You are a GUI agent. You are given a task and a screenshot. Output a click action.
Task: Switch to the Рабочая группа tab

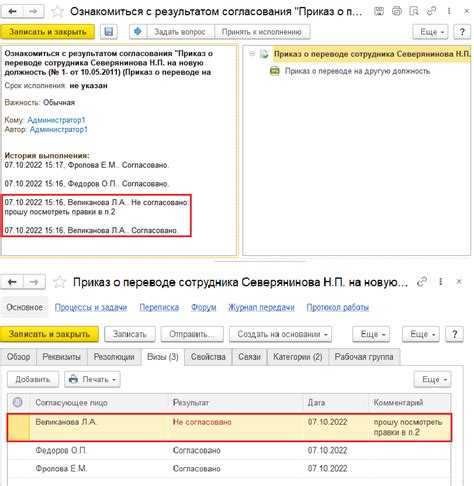(x=364, y=357)
